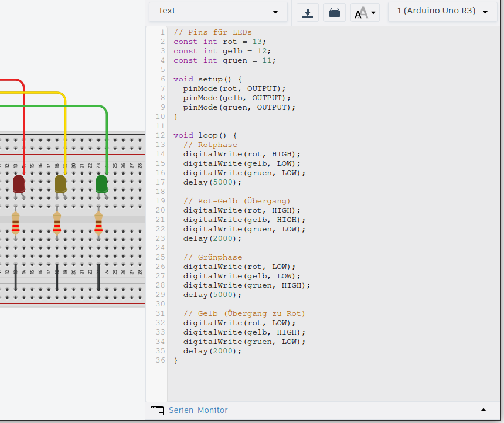Click 'digitalWrite(gruen, HIGH);' on line 28
Image resolution: width=504 pixels, height=423 pixels.
[x=247, y=285]
